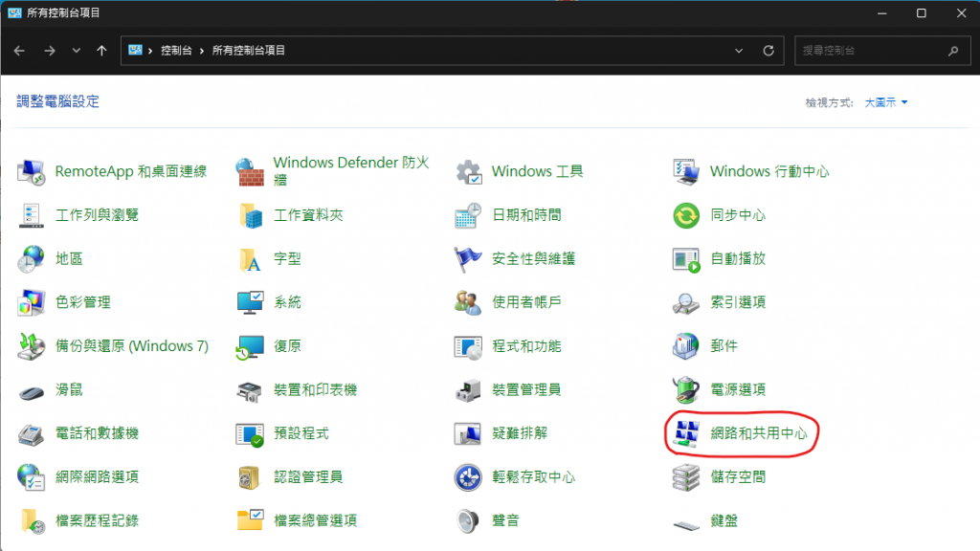The width and height of the screenshot is (980, 551).
Task: Click control panel icon in address bar
Action: [135, 50]
